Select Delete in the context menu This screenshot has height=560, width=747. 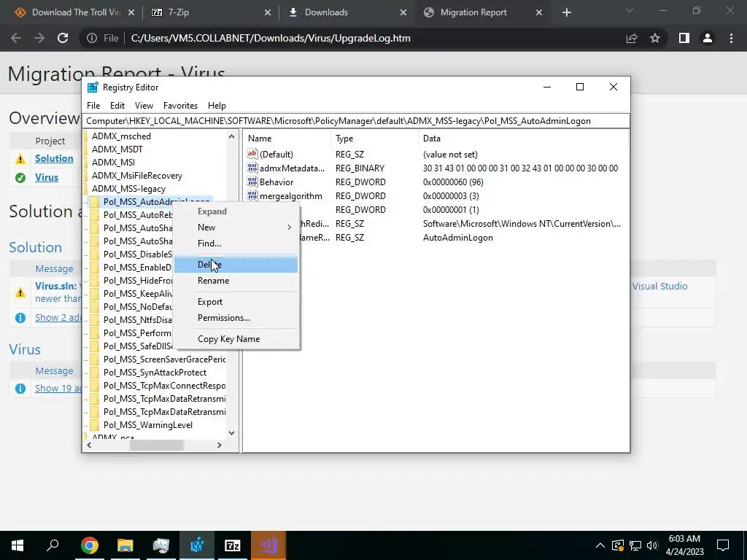click(x=236, y=264)
